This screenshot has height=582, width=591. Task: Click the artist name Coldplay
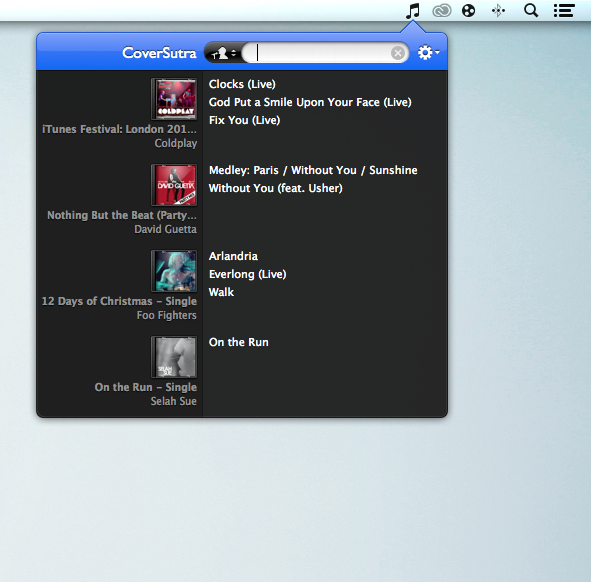click(176, 143)
